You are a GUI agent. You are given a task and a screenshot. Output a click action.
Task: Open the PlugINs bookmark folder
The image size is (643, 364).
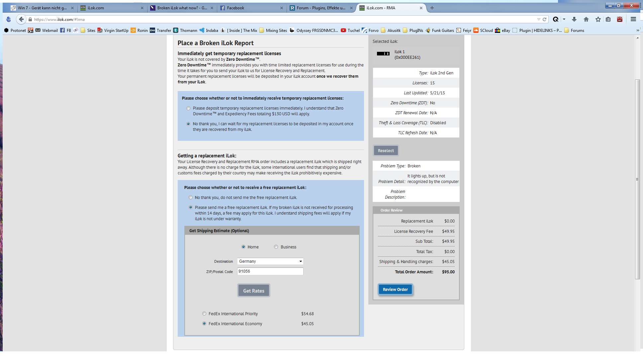(x=413, y=30)
